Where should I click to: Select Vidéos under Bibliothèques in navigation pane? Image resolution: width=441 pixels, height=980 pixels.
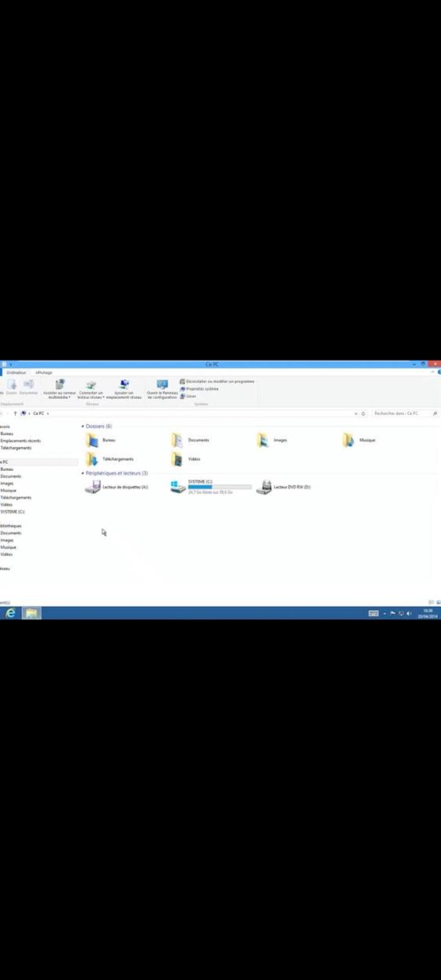point(7,555)
